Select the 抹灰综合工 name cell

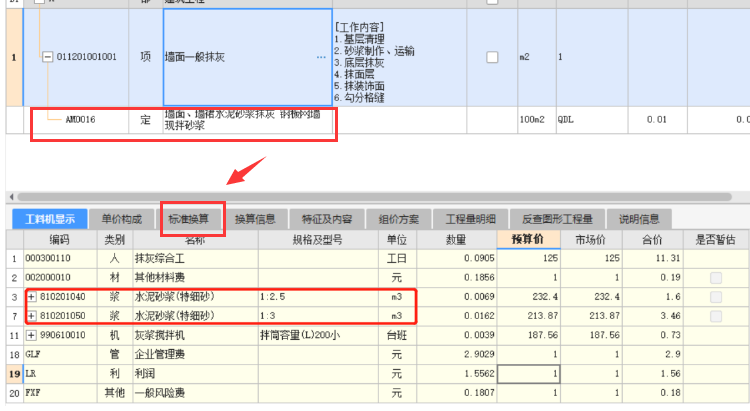click(196, 259)
